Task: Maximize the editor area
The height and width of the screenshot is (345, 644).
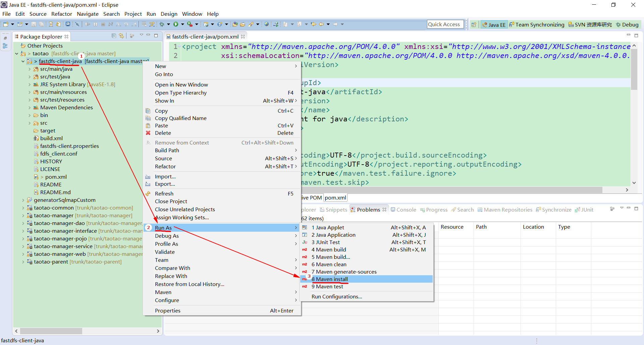Action: click(636, 35)
